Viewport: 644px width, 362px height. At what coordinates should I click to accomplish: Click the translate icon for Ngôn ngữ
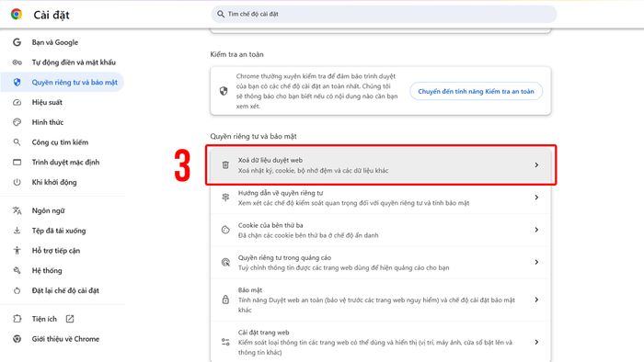17,210
